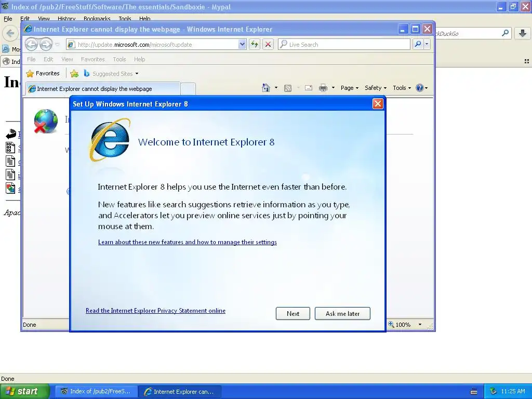
Task: Click the Windows Start button
Action: 25,391
